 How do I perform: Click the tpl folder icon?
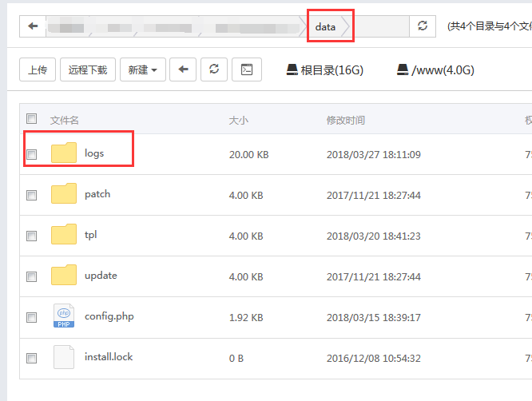64,235
